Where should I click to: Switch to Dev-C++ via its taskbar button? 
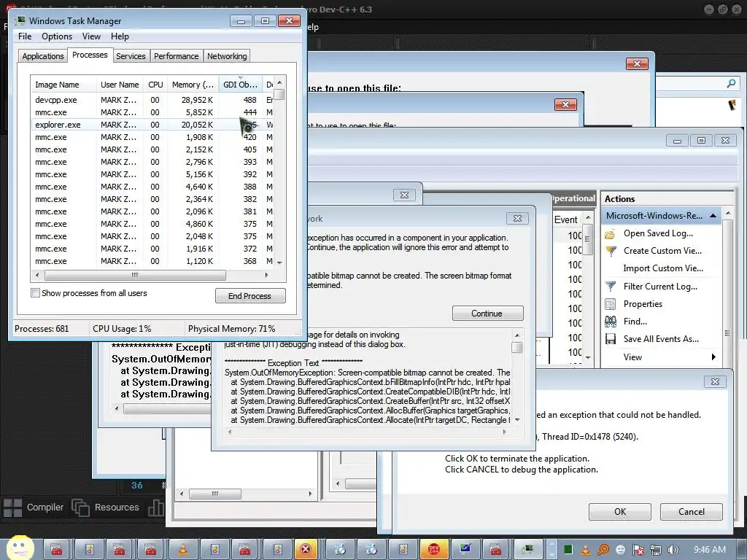coord(433,550)
